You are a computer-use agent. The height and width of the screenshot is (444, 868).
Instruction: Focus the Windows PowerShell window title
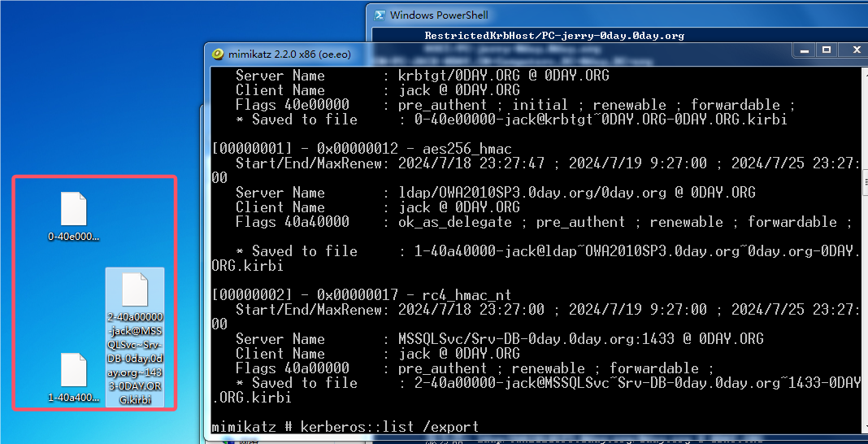tap(439, 15)
